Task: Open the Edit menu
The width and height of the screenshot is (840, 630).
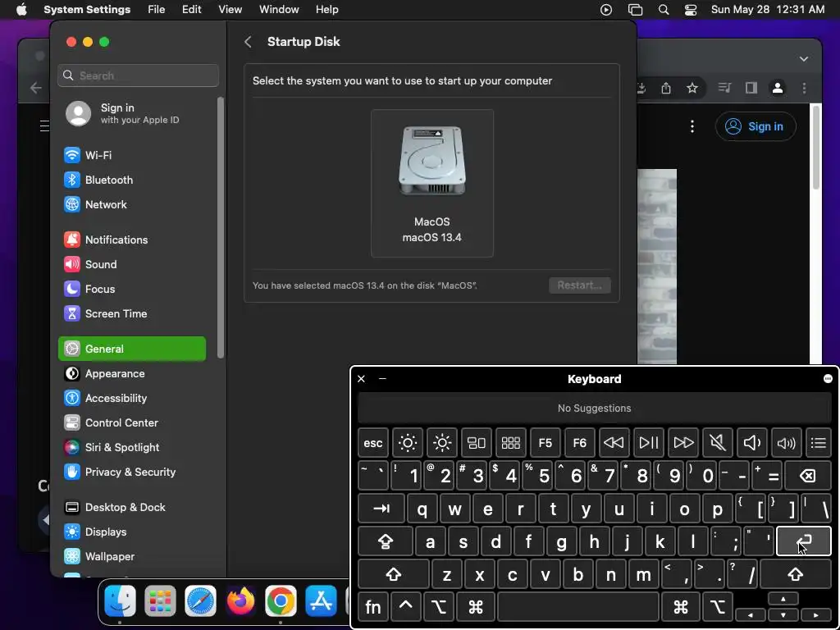Action: coord(192,10)
